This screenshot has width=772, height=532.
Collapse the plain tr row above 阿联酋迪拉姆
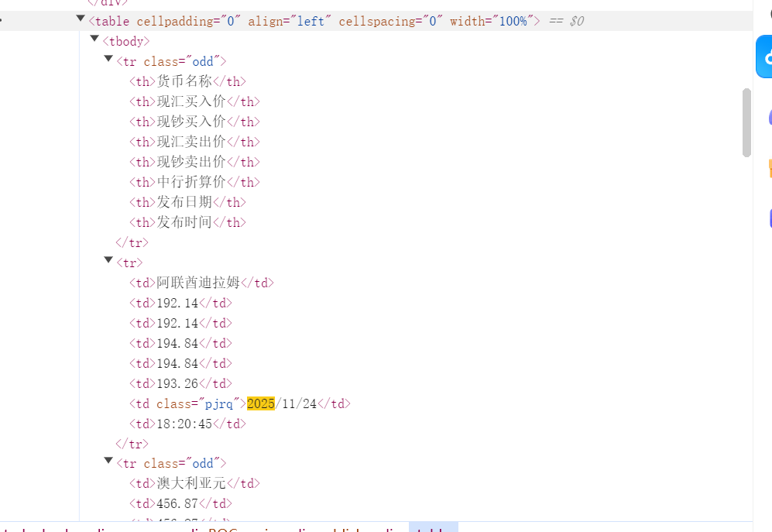[x=109, y=259]
